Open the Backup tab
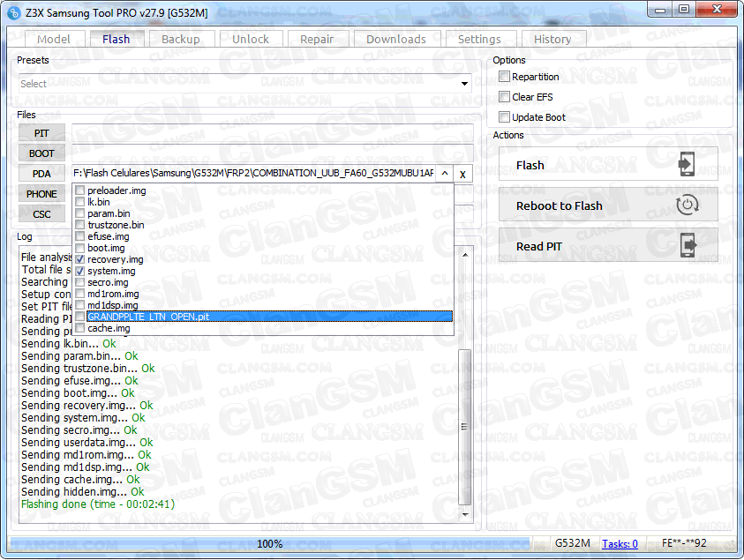The height and width of the screenshot is (560, 744). click(x=181, y=39)
